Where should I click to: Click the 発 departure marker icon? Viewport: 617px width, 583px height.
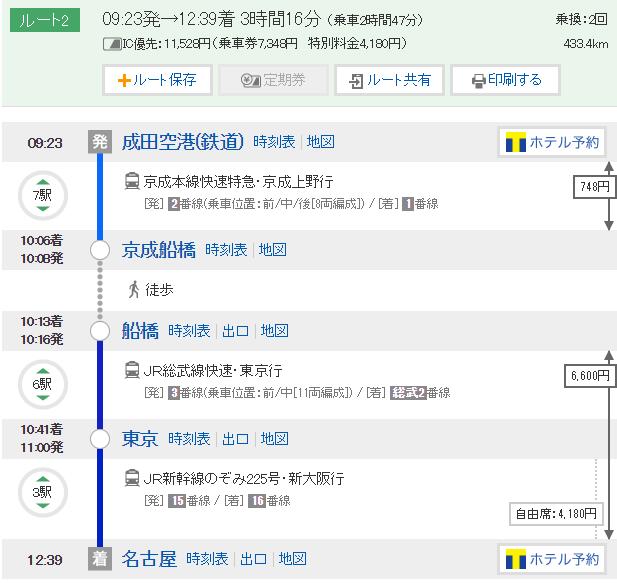click(100, 142)
